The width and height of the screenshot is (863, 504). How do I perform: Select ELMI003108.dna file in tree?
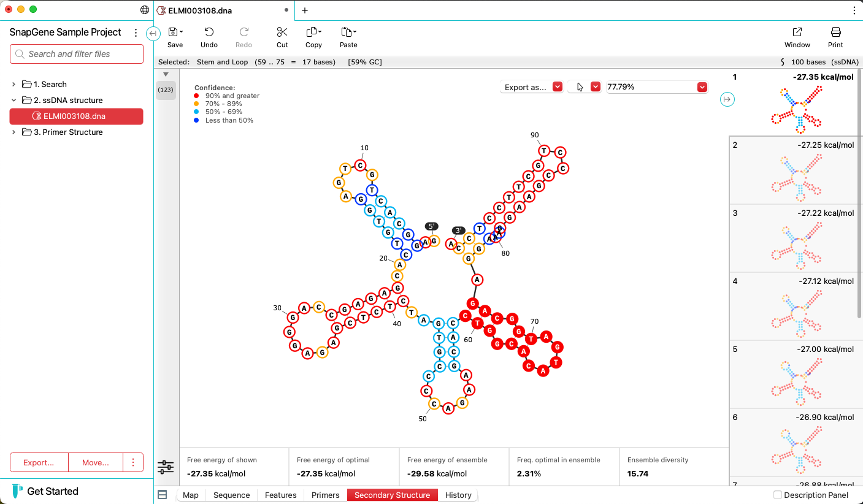point(77,116)
